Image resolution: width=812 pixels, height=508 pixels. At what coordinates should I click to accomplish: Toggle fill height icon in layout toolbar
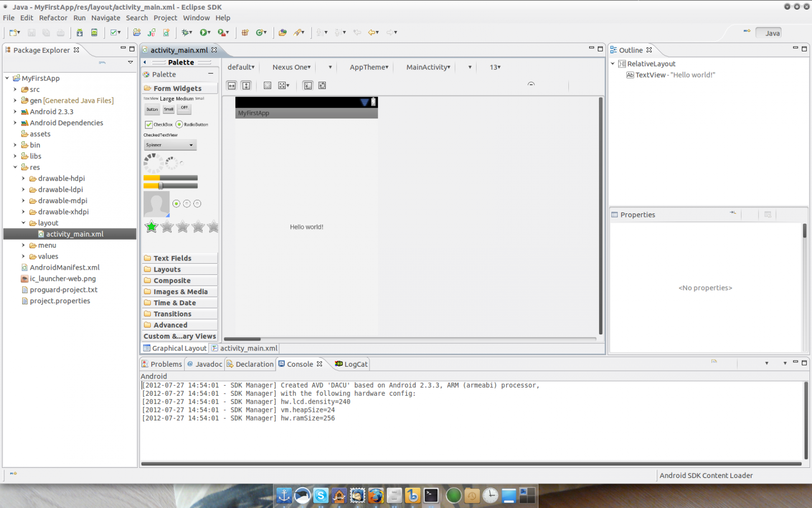[246, 85]
